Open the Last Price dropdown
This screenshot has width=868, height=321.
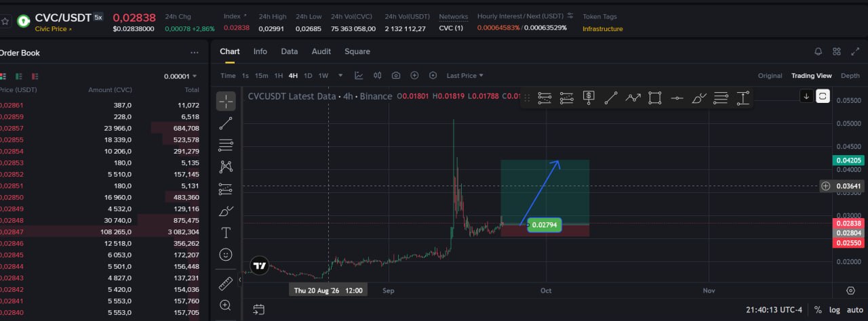[465, 76]
